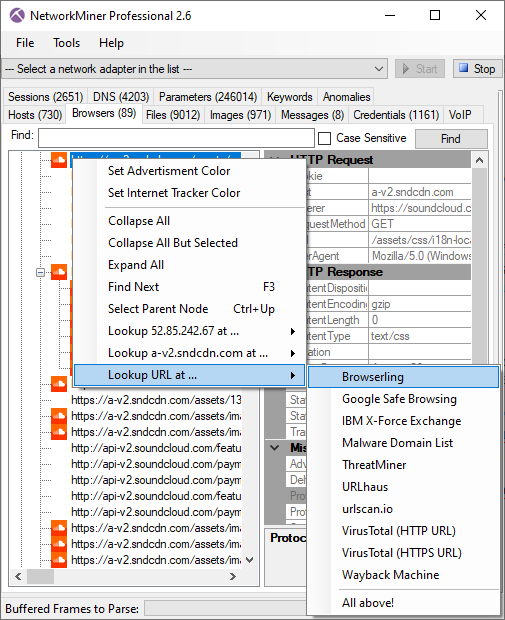The image size is (505, 620).
Task: Choose Set Advertisment Color menu entry
Action: click(189, 171)
